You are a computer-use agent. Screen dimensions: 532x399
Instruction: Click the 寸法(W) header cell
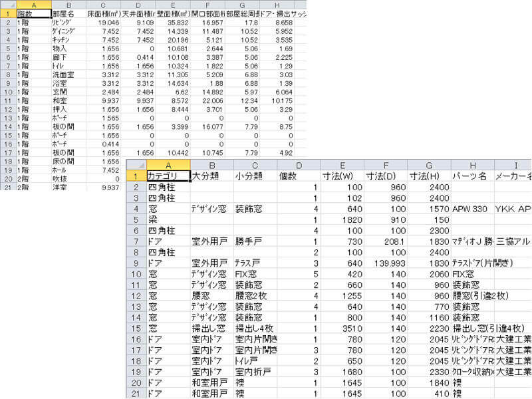pyautogui.click(x=342, y=176)
